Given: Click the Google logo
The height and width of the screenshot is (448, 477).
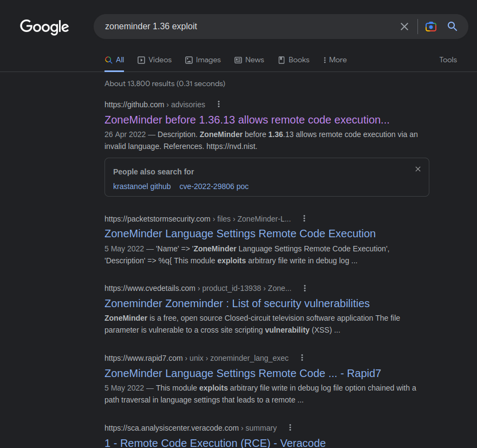Looking at the screenshot, I should (x=44, y=27).
